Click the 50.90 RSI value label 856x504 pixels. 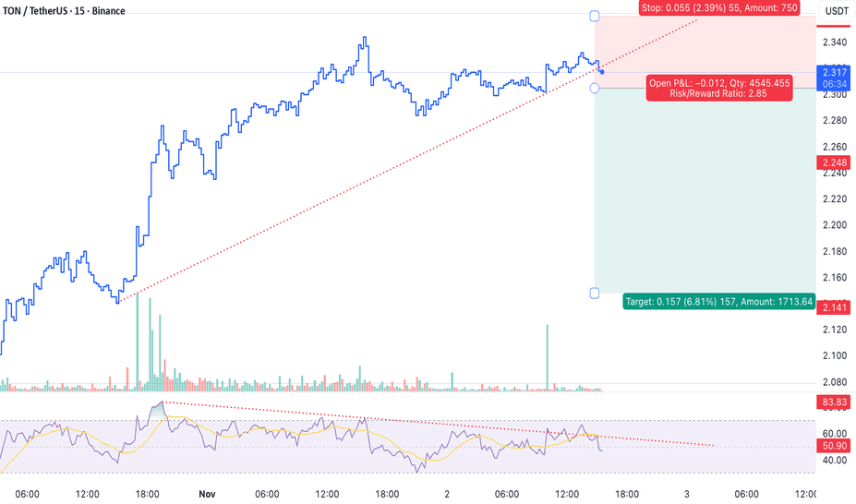tap(835, 447)
